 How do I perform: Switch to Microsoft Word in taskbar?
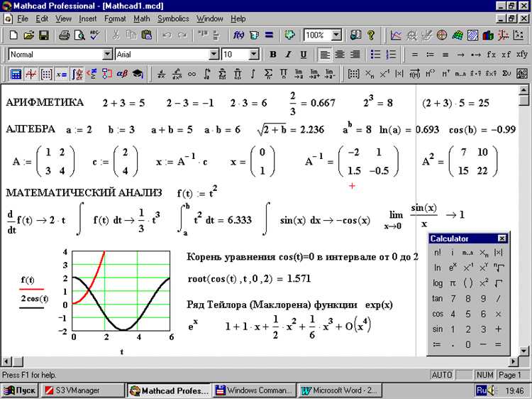point(339,390)
